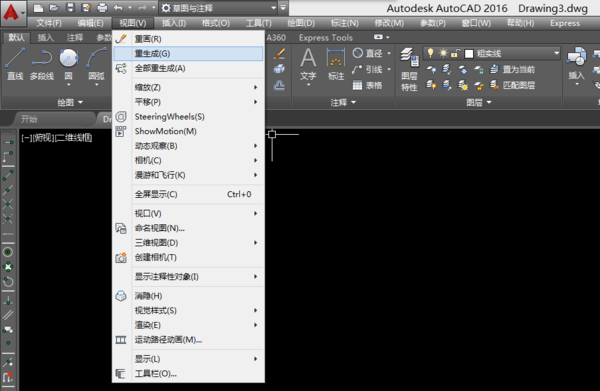Open the Express menu
600x391 pixels.
tap(565, 23)
